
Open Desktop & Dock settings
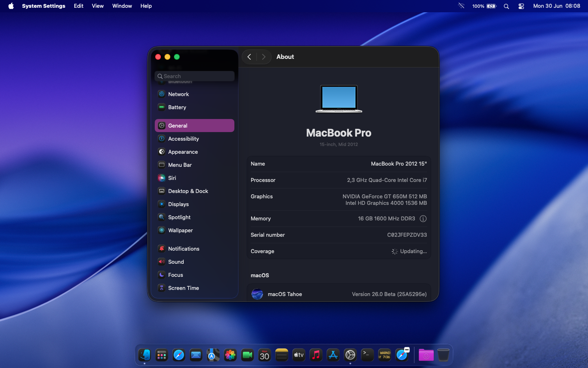click(x=194, y=191)
